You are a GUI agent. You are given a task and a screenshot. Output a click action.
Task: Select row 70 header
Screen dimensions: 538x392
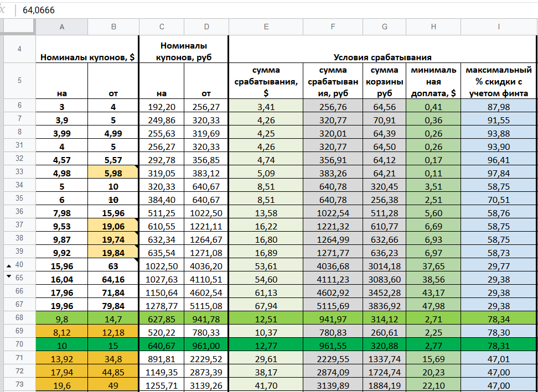click(19, 344)
